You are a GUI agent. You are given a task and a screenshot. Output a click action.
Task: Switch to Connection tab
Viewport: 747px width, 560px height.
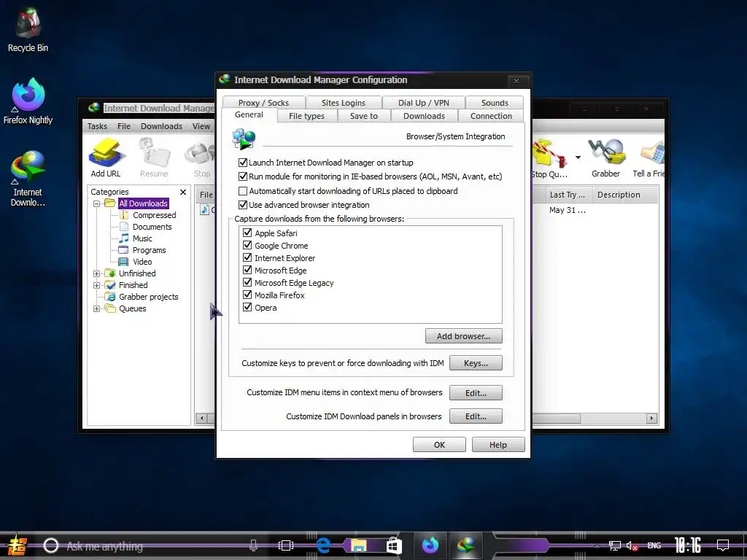tap(491, 116)
